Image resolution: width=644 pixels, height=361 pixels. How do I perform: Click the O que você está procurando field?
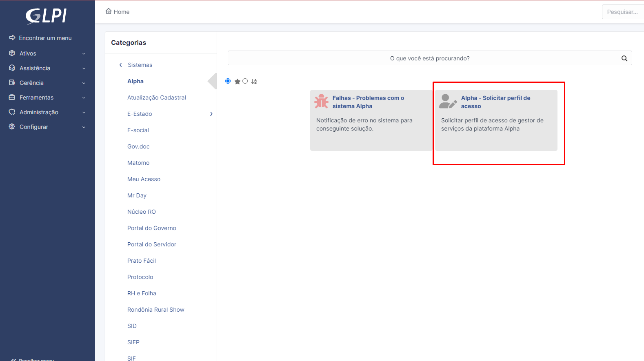(430, 58)
